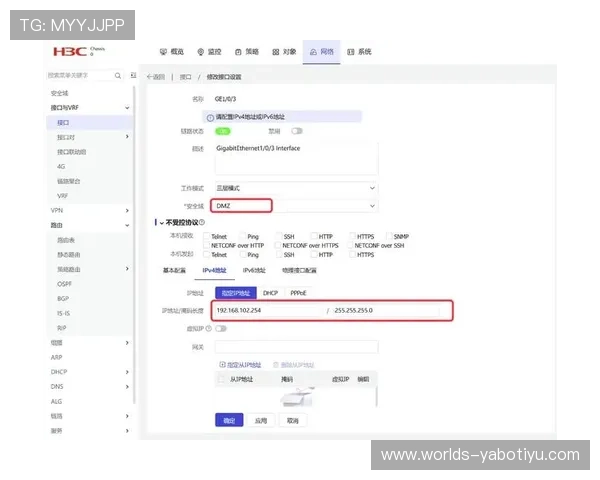600x480 pixels.
Task: Select DHCP address mode button
Action: click(270, 293)
